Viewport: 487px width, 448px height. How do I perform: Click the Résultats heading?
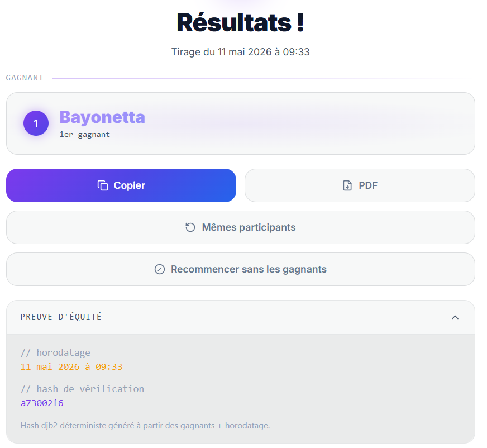241,22
